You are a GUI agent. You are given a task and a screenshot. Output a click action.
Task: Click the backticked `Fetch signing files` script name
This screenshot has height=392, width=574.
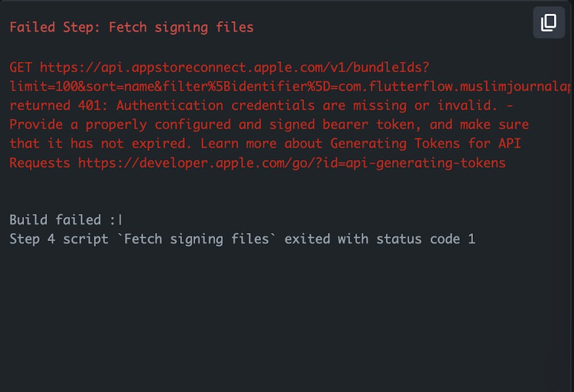[196, 239]
